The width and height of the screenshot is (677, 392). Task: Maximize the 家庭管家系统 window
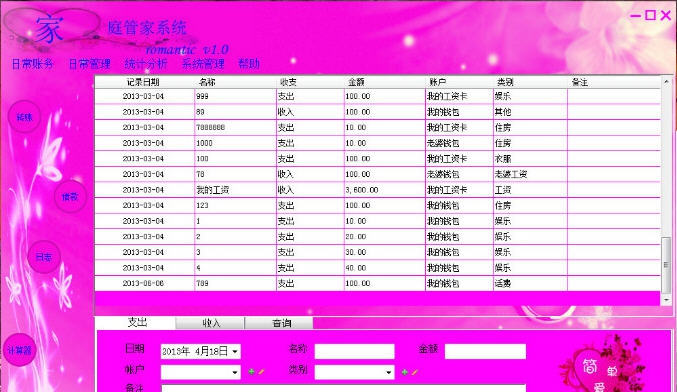(650, 15)
